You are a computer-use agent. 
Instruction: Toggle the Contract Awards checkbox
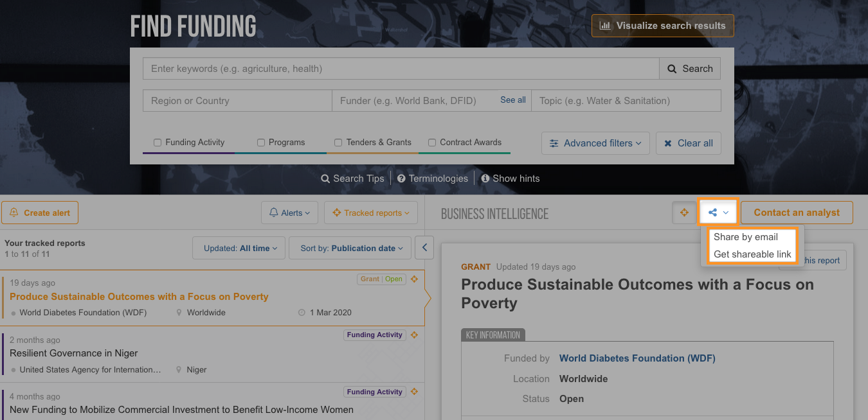tap(432, 143)
